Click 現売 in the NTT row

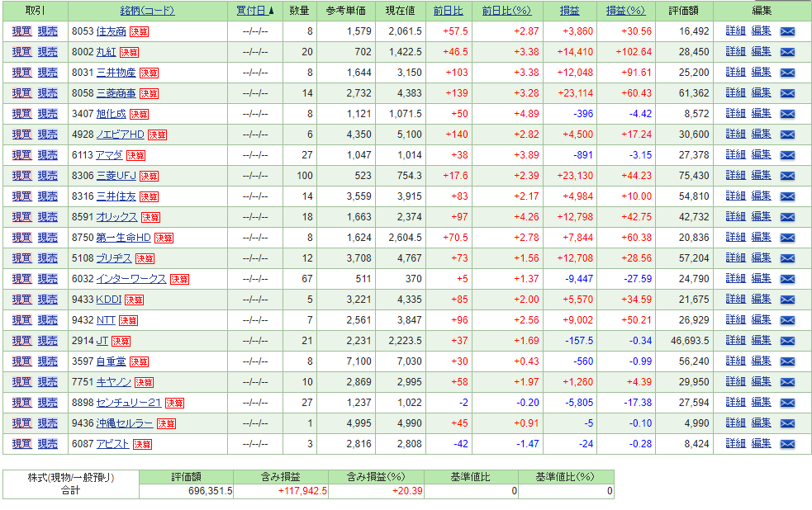coord(48,321)
